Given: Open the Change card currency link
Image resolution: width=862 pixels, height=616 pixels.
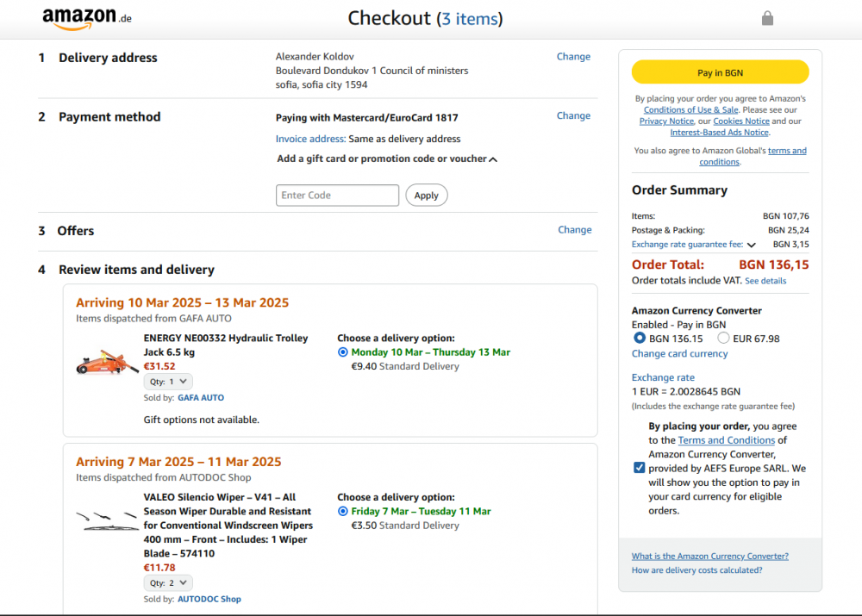Looking at the screenshot, I should click(x=679, y=354).
